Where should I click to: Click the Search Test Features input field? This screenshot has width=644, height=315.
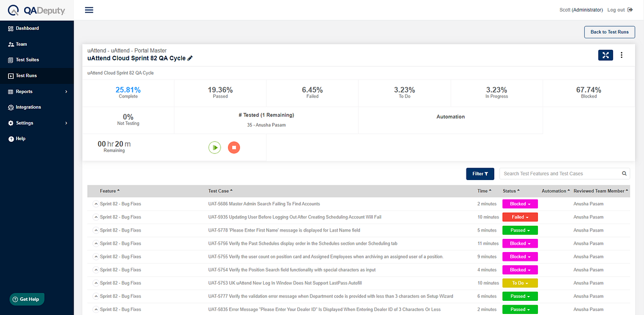point(560,174)
